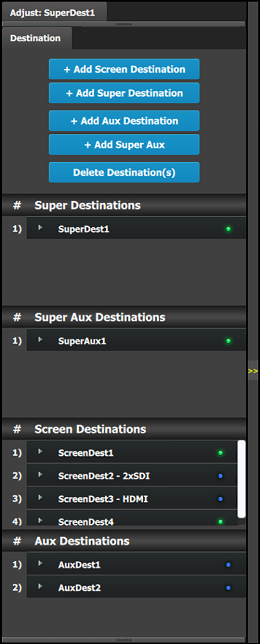Screen dimensions: 260x644
Task: Click the green indicator next to ScreenDest1
Action: coord(220,453)
